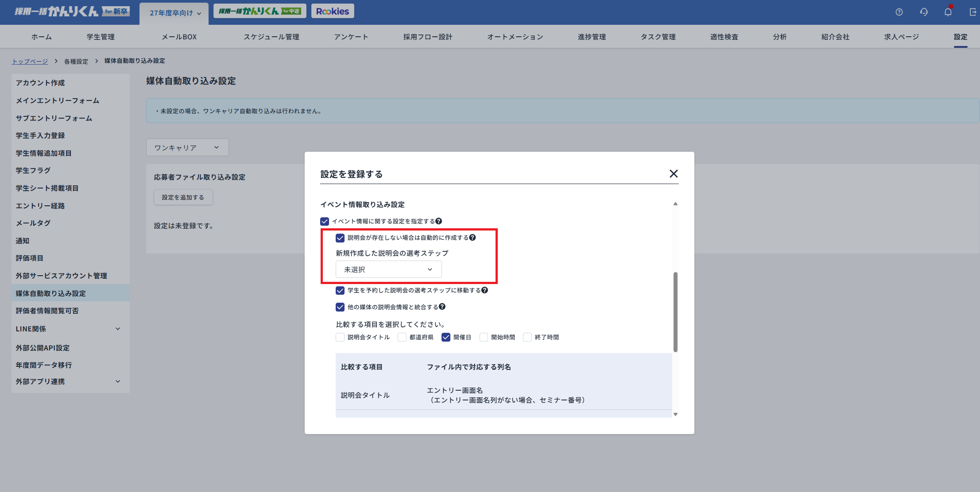
Task: Open the support headset icon
Action: click(x=924, y=12)
